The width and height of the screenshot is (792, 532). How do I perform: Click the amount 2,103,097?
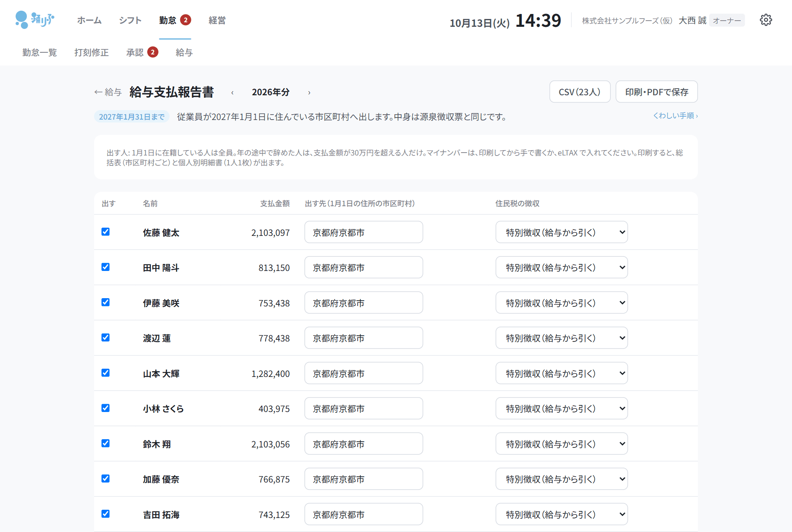pyautogui.click(x=271, y=233)
